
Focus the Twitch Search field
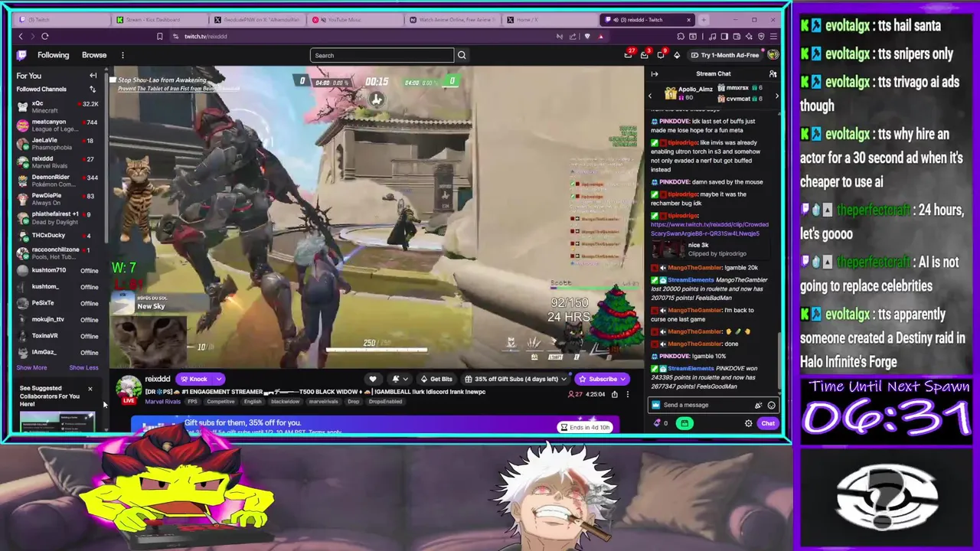pyautogui.click(x=382, y=55)
